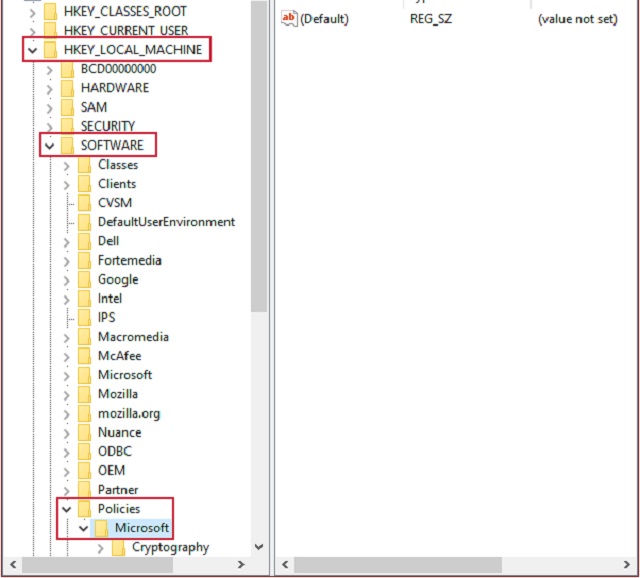The width and height of the screenshot is (640, 578).
Task: Click the HKEY_LOCAL_MACHINE folder icon
Action: click(51, 50)
